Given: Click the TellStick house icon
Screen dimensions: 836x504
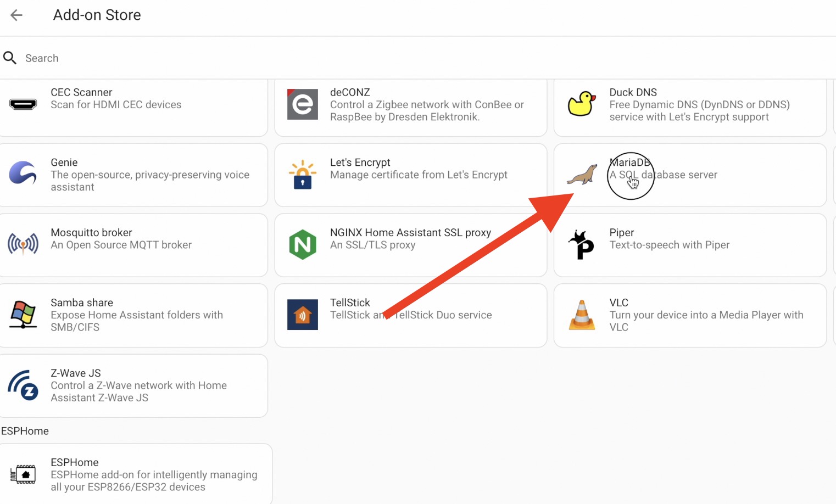Looking at the screenshot, I should [303, 315].
